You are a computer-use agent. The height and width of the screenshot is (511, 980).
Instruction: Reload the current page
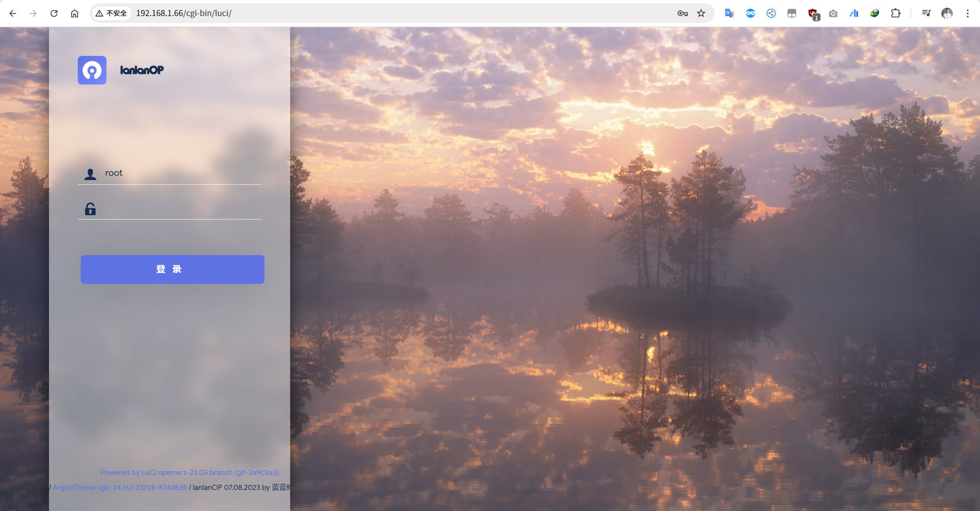pos(54,13)
